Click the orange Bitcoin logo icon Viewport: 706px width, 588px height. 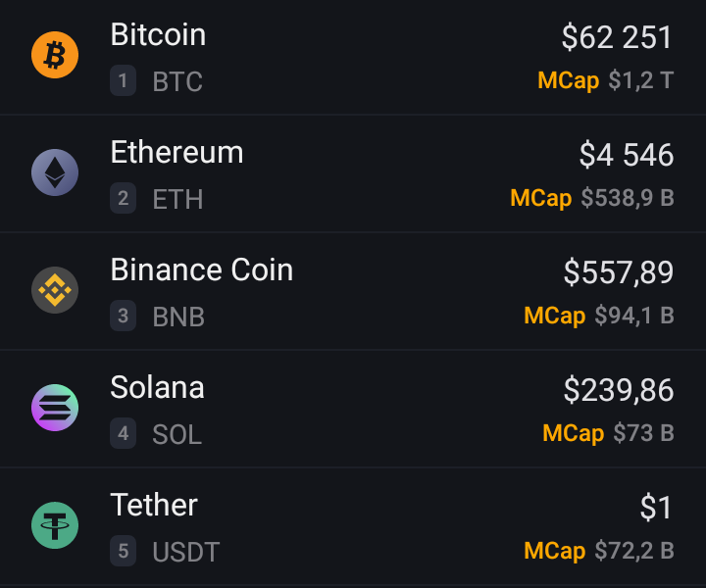pos(55,55)
